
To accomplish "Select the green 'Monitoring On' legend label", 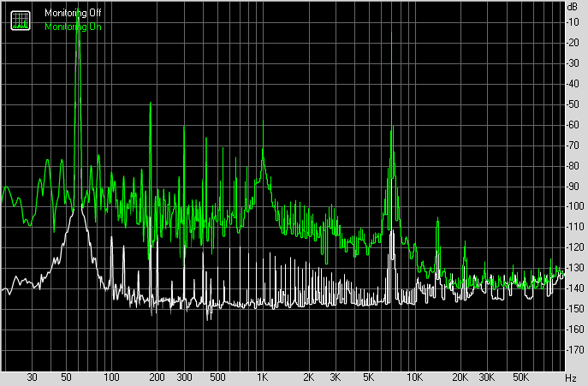I will [x=73, y=27].
